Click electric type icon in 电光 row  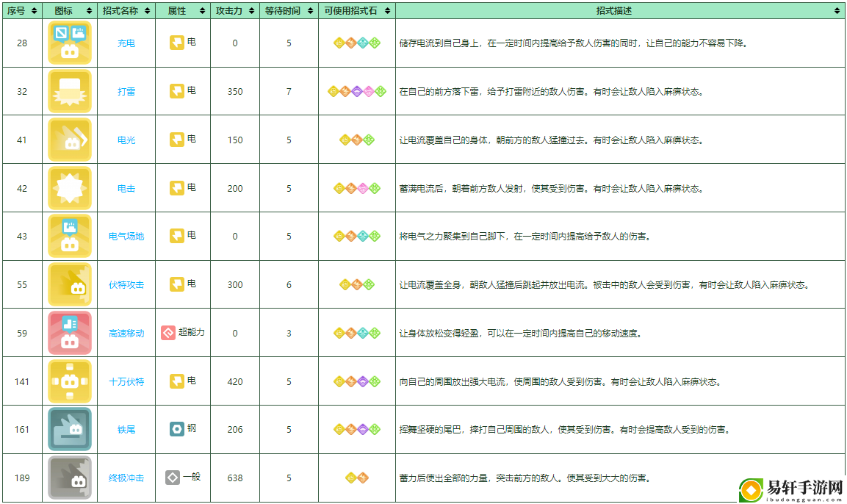[176, 140]
